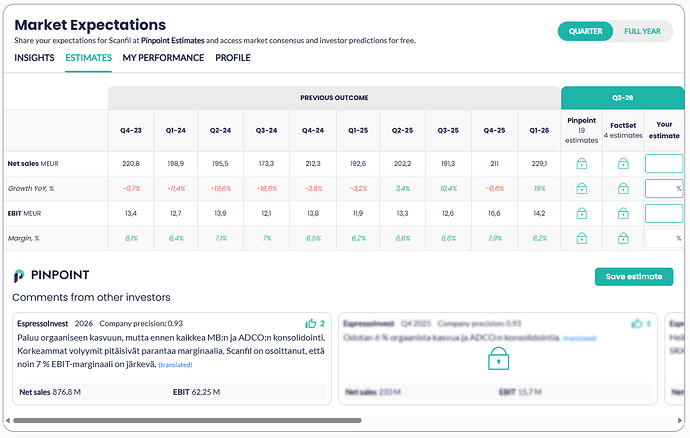690x438 pixels.
Task: Switch the period toggle to FULL YEAR
Action: pos(642,31)
